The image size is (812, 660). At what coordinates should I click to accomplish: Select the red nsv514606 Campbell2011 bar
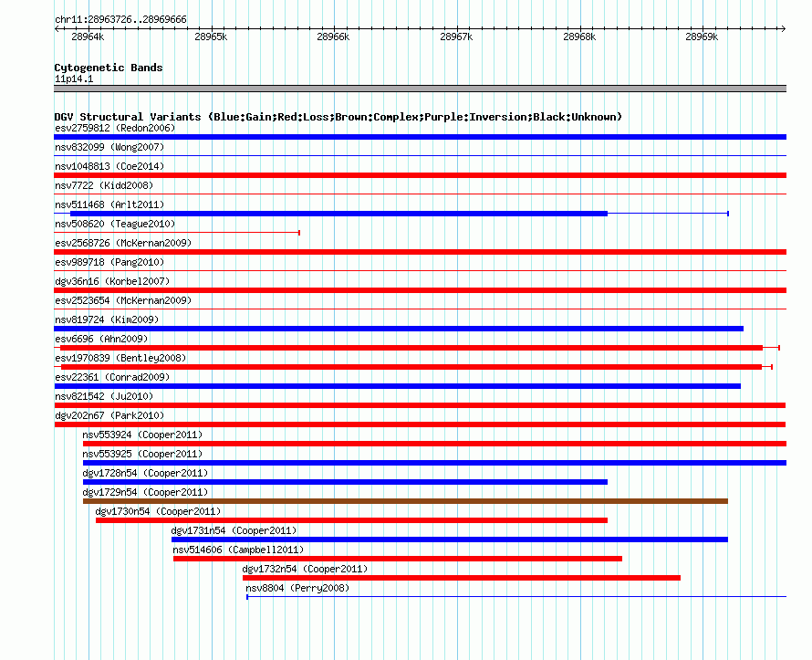[x=398, y=559]
